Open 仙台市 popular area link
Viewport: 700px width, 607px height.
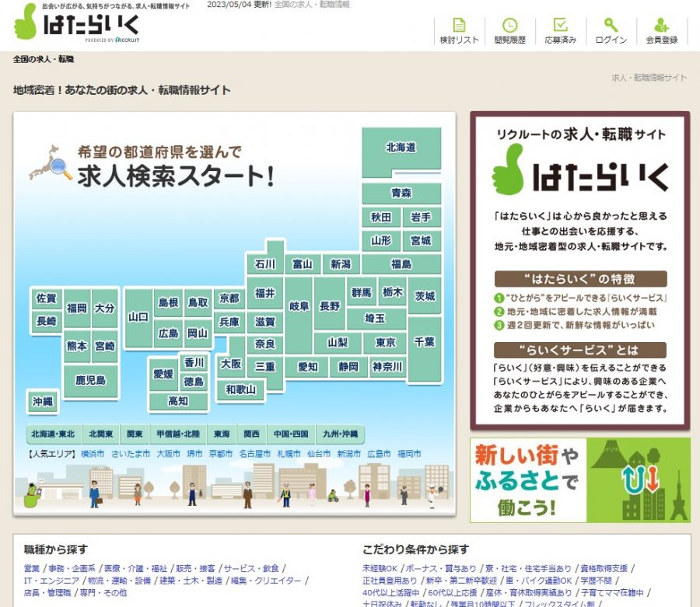[319, 454]
